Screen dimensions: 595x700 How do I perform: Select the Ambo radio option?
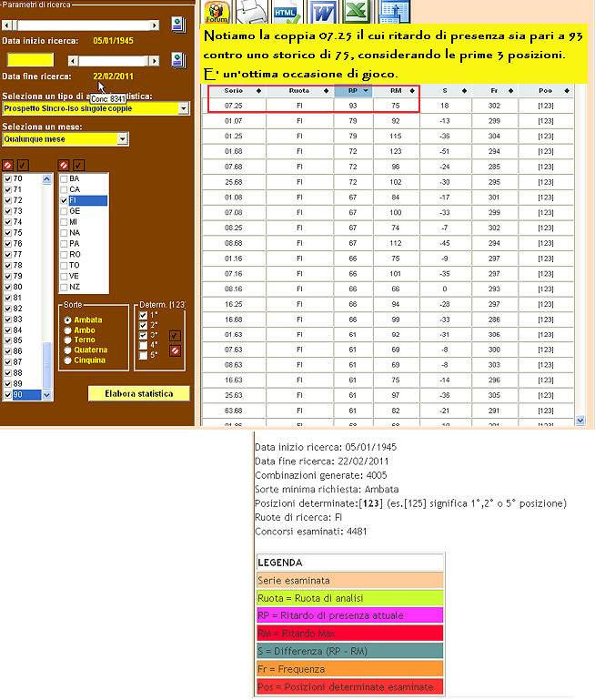click(67, 330)
